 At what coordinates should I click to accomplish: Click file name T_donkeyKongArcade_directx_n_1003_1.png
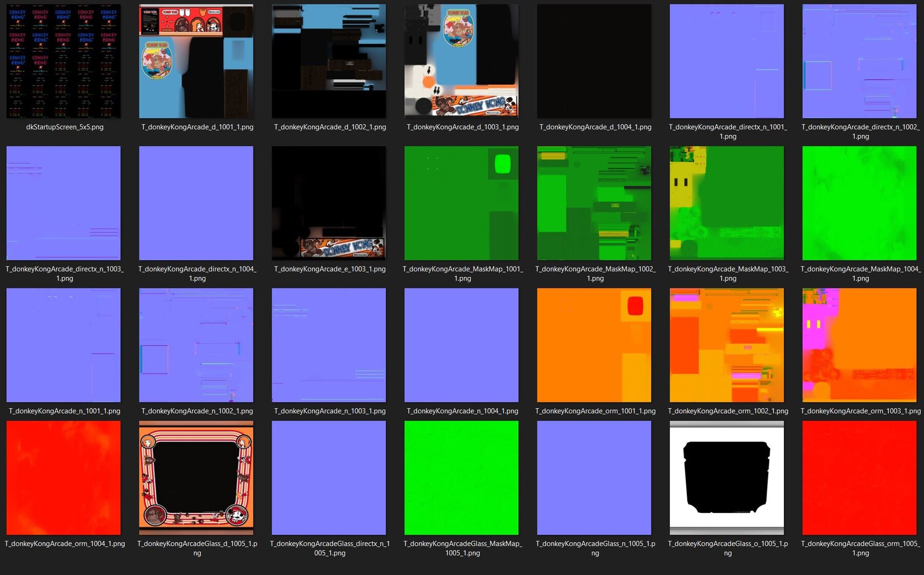[65, 274]
